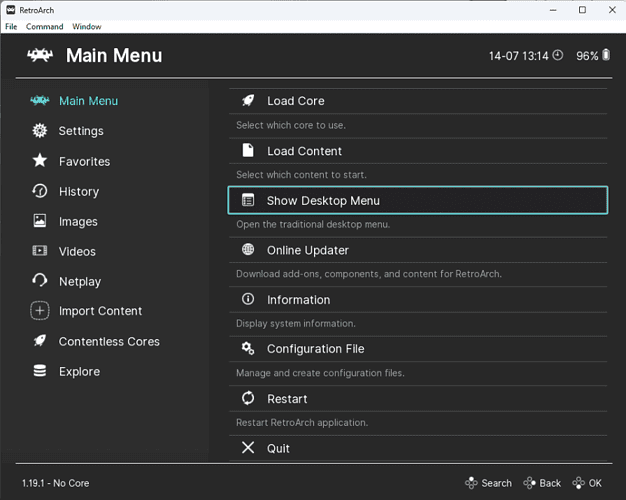This screenshot has width=626, height=500.
Task: Click the Videos film icon
Action: pyautogui.click(x=40, y=251)
